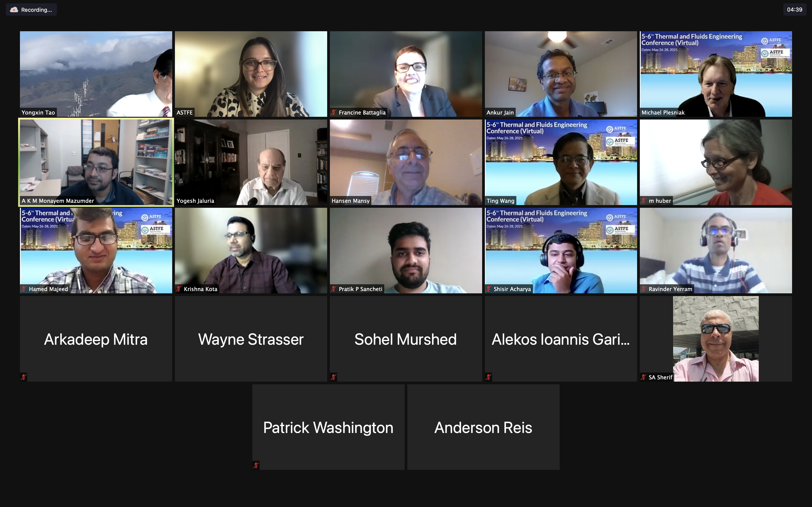Click Pratik P Sancheti's muted mic icon
The height and width of the screenshot is (507, 812).
[333, 289]
